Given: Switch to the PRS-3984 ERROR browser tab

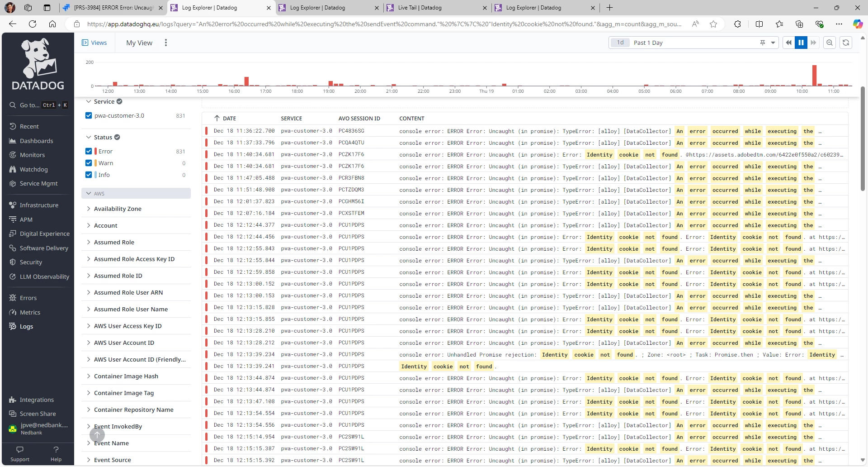Looking at the screenshot, I should [113, 8].
